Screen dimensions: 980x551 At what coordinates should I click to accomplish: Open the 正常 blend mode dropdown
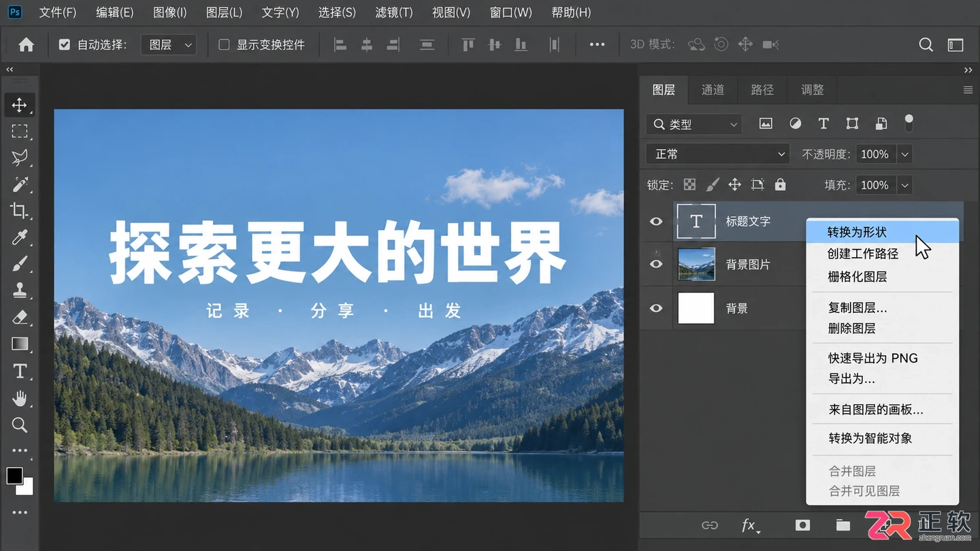[717, 154]
